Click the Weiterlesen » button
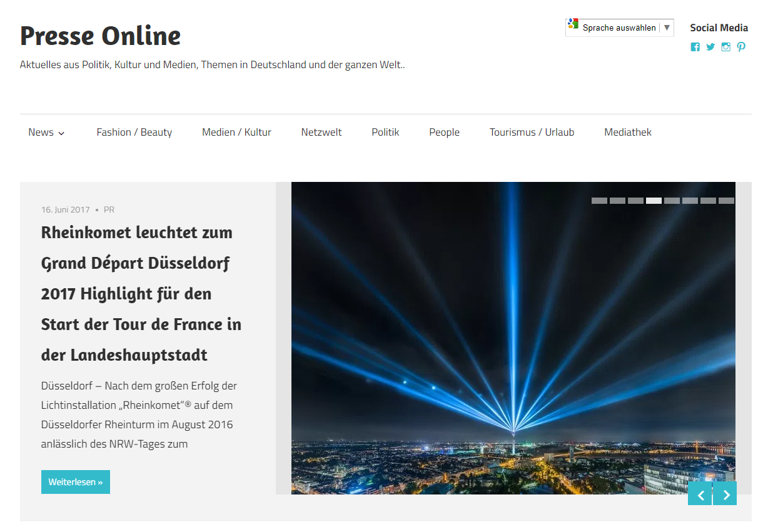 click(x=76, y=482)
